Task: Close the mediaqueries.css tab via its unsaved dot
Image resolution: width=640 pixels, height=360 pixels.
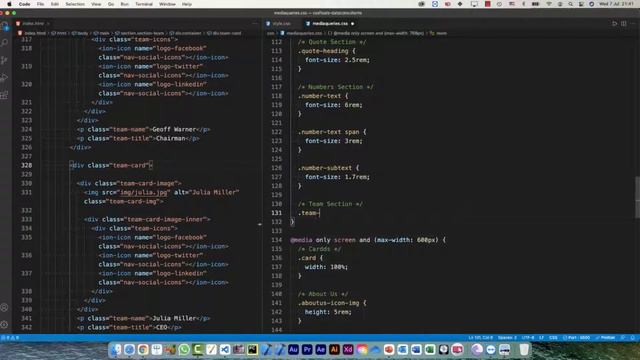Action: pyautogui.click(x=353, y=24)
